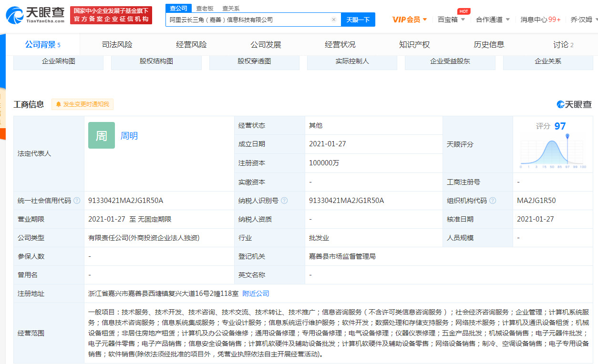This screenshot has width=598, height=364.
Task: Click the 成立日期 value 2021-01-27
Action: coord(327,144)
